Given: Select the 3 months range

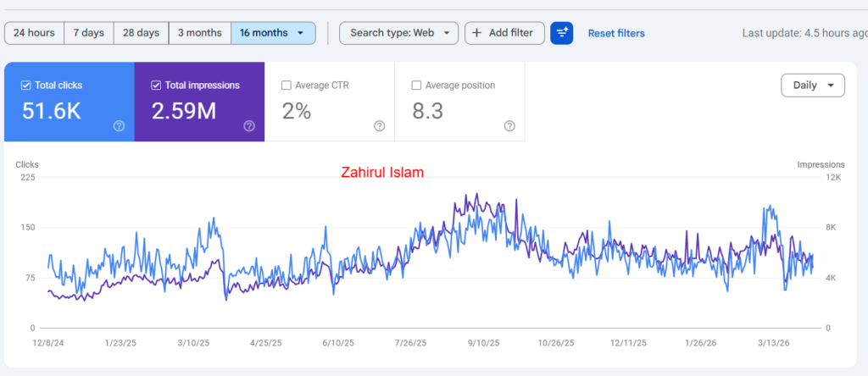Looking at the screenshot, I should tap(200, 33).
